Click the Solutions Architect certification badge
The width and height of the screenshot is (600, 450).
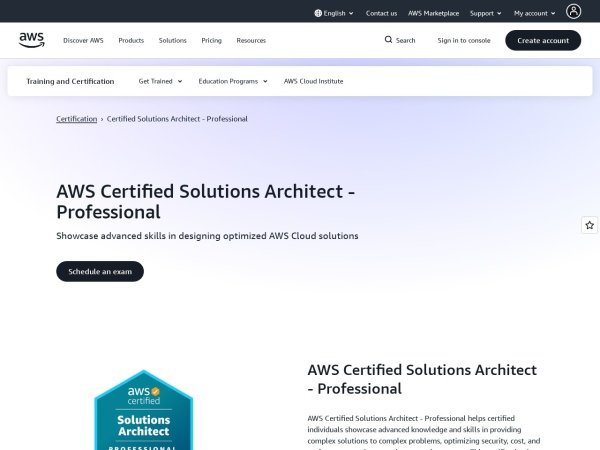pyautogui.click(x=143, y=410)
